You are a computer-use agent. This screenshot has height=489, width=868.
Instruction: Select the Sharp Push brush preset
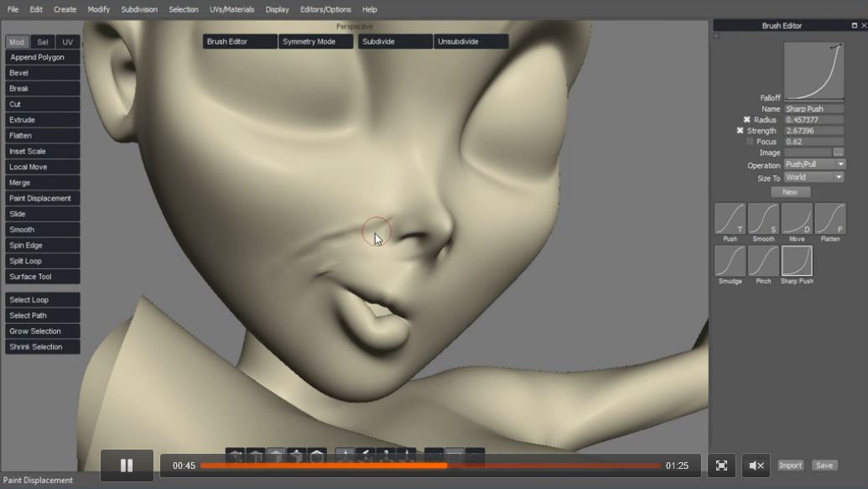click(x=797, y=261)
